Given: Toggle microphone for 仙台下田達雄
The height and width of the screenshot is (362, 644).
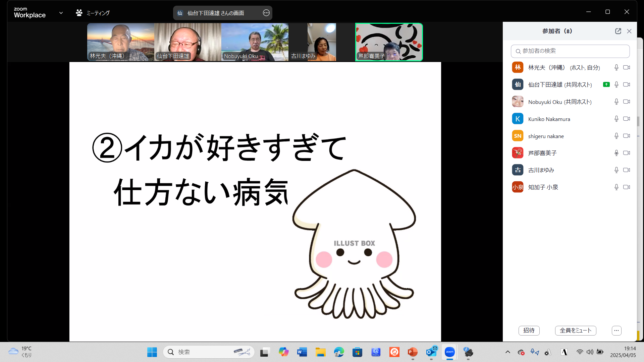Looking at the screenshot, I should coord(616,84).
